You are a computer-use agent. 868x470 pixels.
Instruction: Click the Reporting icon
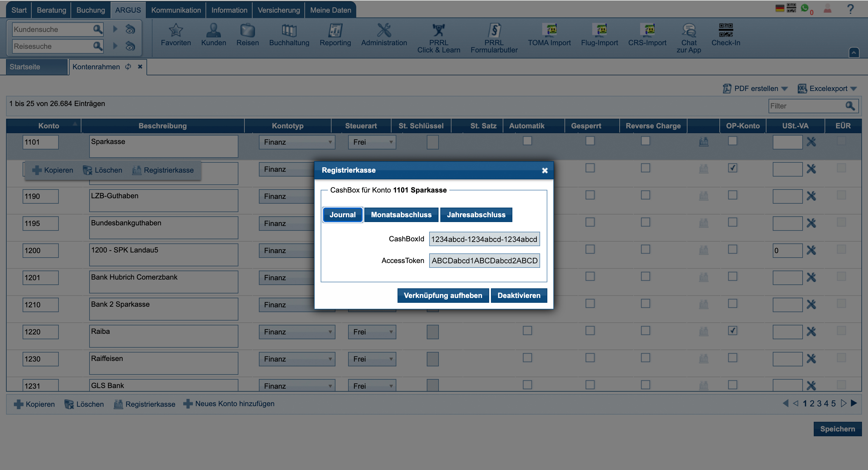pos(335,36)
